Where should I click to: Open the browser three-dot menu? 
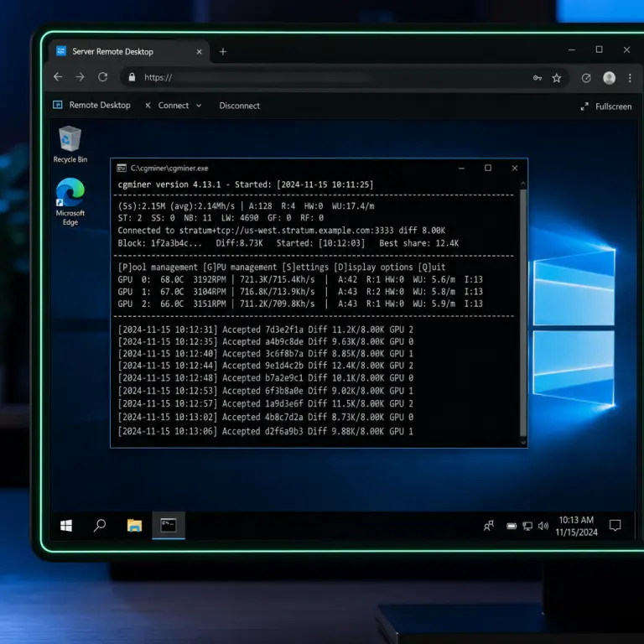[630, 78]
